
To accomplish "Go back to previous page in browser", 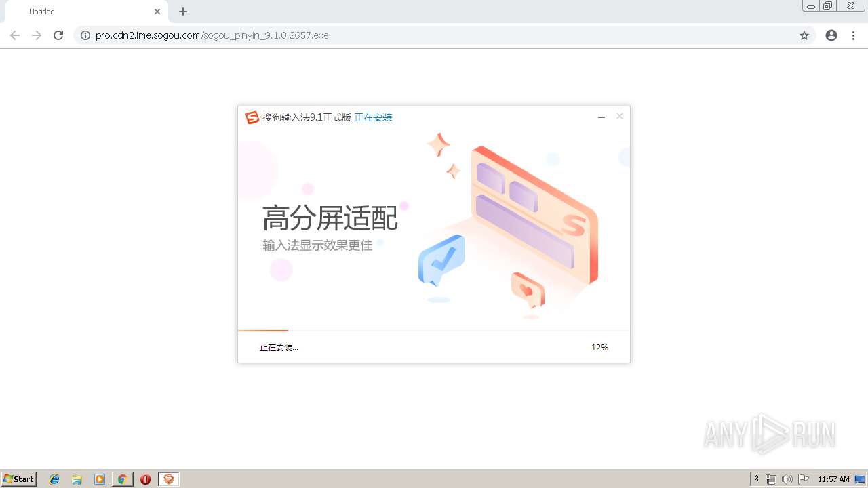I will (x=15, y=35).
